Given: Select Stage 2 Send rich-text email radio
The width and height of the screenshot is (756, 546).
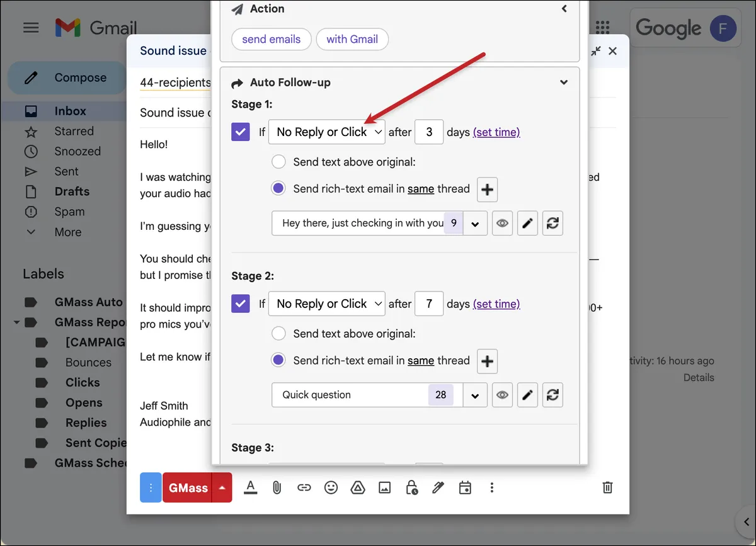Looking at the screenshot, I should (278, 360).
